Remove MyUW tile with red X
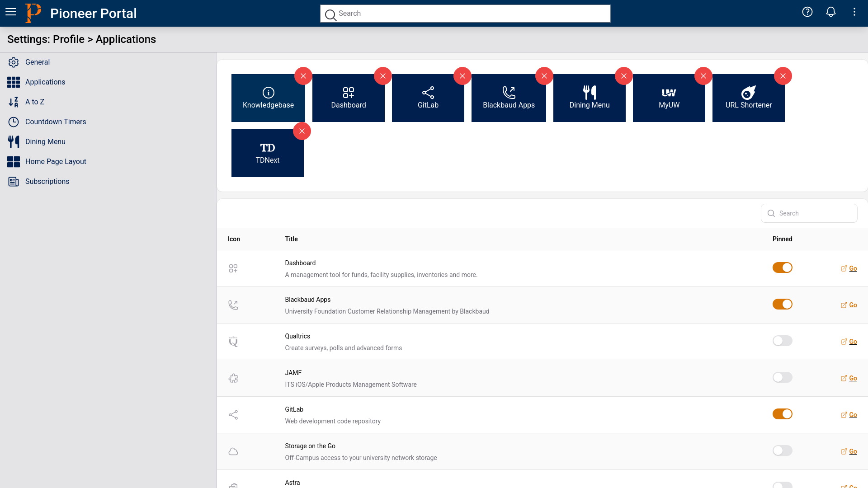Screen dimensions: 868x488 pyautogui.click(x=703, y=76)
